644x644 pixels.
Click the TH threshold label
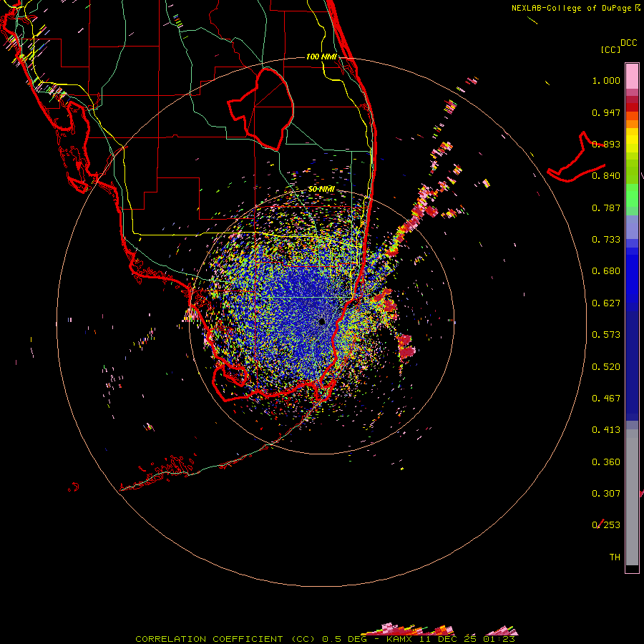click(x=615, y=557)
